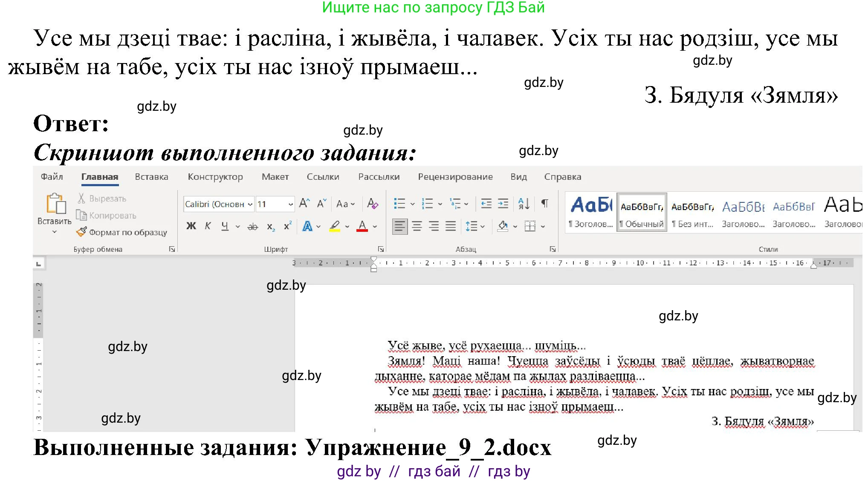Open the font size dropdown
This screenshot has height=481, width=868.
tap(290, 204)
